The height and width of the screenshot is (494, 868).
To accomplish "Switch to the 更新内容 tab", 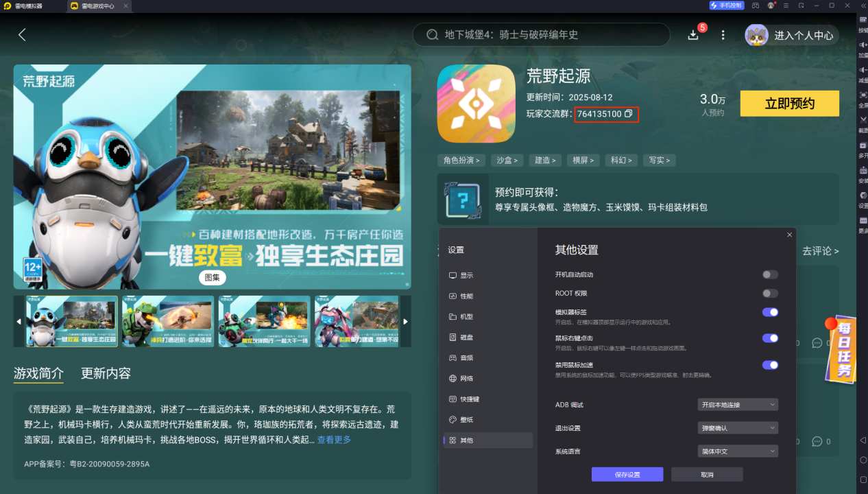I will click(x=106, y=373).
